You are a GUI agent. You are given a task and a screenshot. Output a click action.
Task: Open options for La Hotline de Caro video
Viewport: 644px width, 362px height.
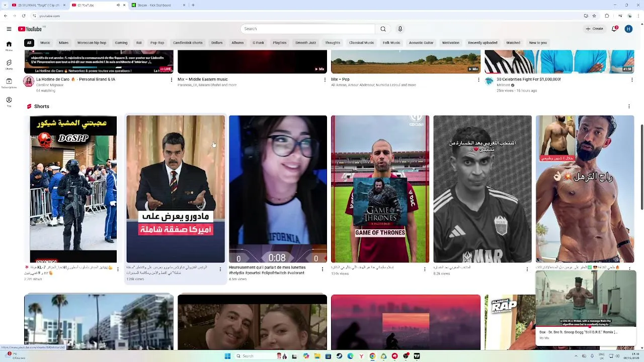(x=171, y=79)
